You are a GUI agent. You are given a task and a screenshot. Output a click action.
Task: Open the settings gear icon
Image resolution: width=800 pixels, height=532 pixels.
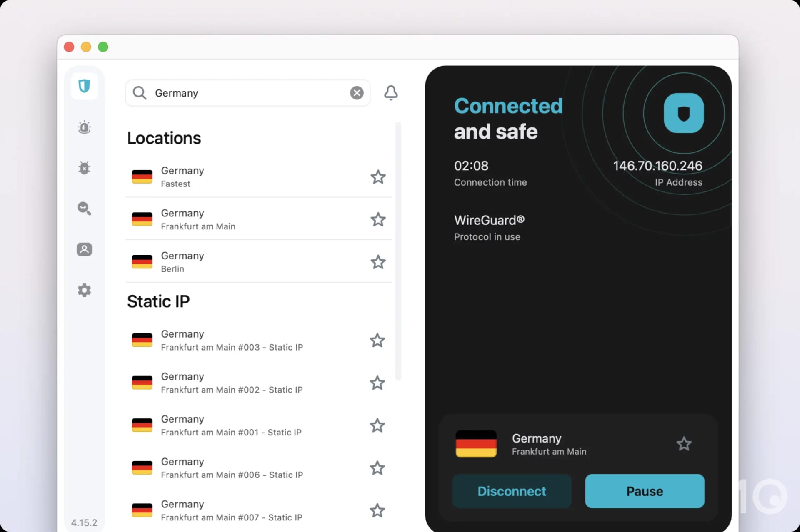tap(84, 290)
